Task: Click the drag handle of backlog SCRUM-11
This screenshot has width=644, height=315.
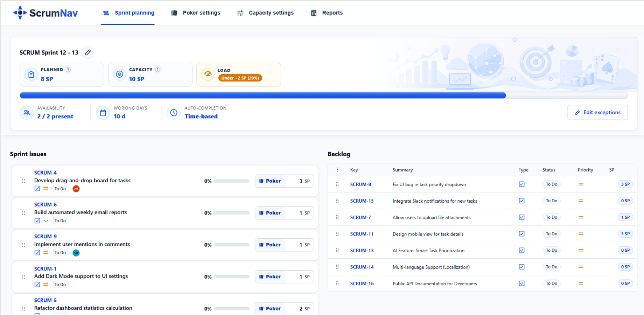Action: pos(337,234)
